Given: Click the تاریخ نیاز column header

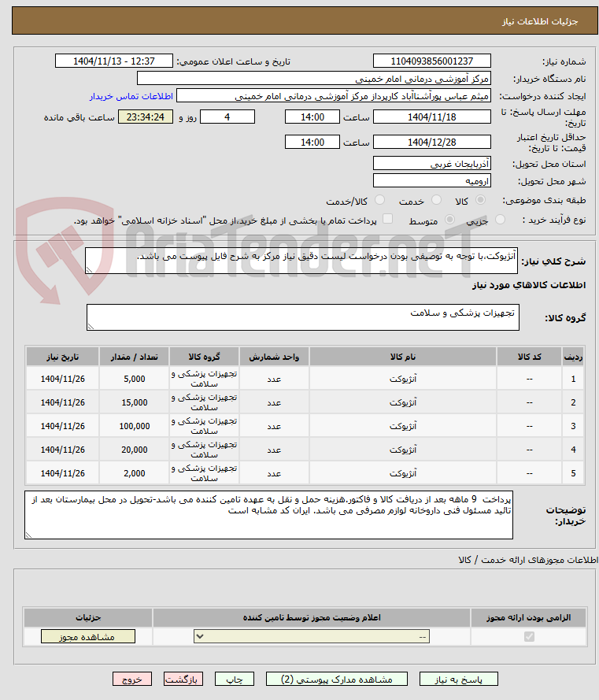Looking at the screenshot, I should (x=62, y=357).
